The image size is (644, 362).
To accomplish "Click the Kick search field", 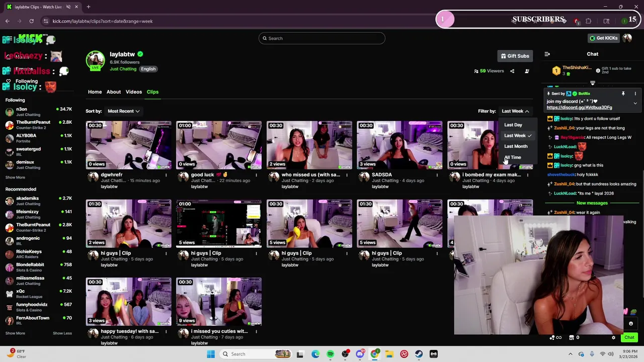I will click(322, 38).
